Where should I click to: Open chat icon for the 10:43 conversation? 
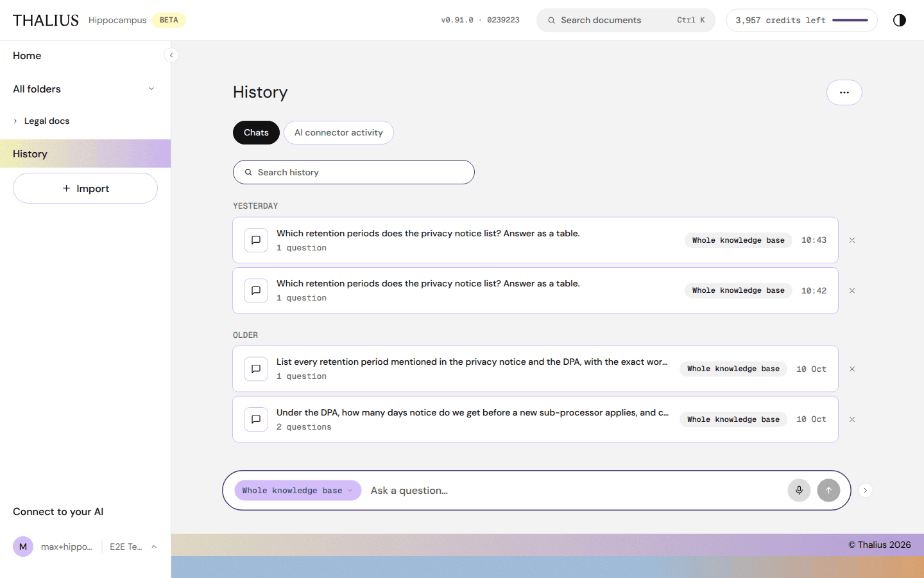point(256,240)
